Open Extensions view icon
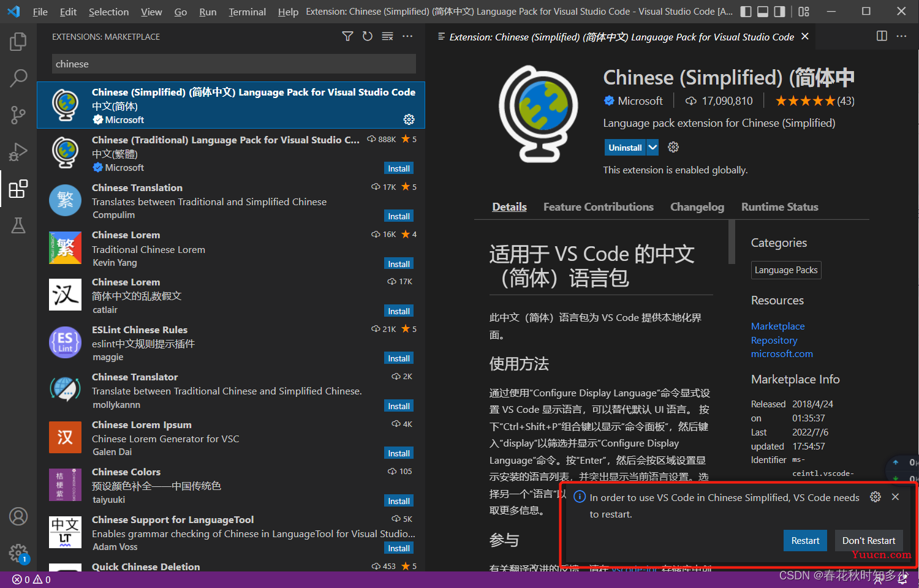Viewport: 919px width, 588px height. [x=18, y=189]
